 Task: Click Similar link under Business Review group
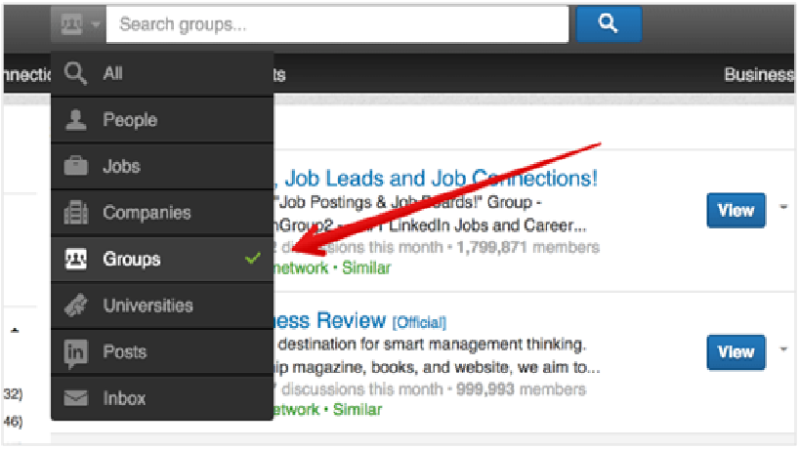tap(357, 409)
